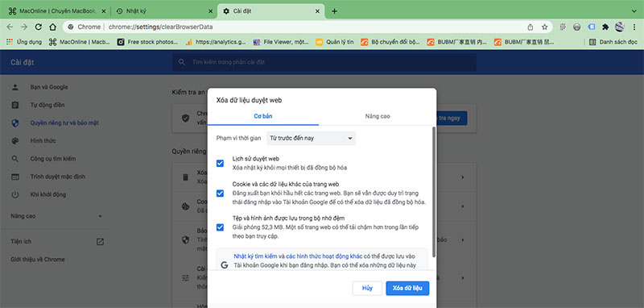Open Danh sách đọc reading list
The width and height of the screenshot is (644, 308).
tap(613, 42)
